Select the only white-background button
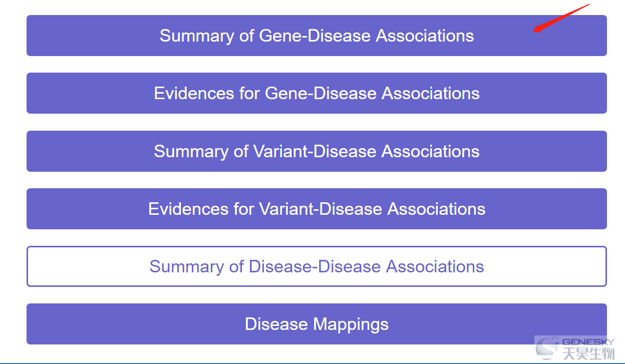 (x=317, y=266)
